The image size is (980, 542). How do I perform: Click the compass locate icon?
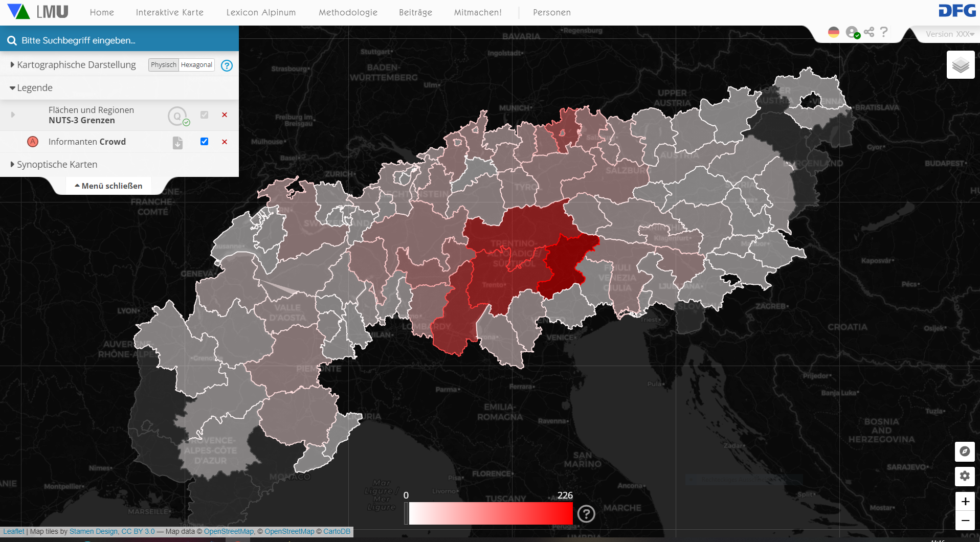click(x=964, y=451)
